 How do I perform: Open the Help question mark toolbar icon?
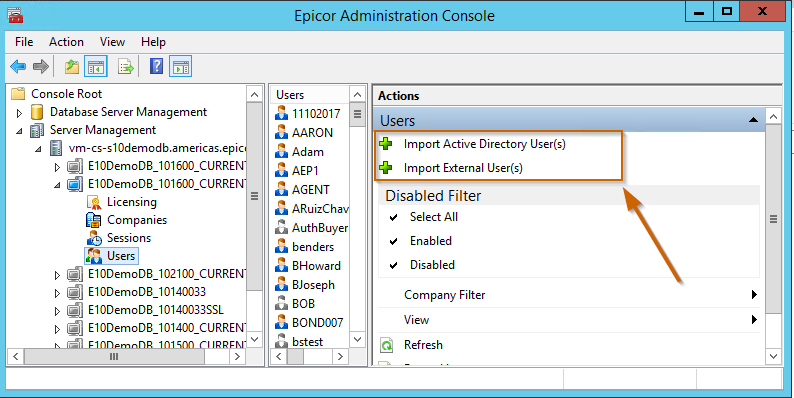click(156, 66)
